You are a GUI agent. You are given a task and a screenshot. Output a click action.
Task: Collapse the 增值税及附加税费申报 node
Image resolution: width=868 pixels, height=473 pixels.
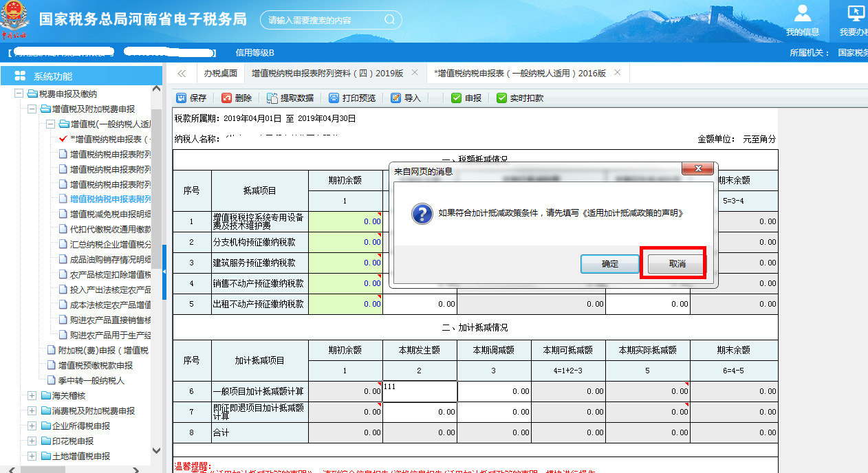pos(31,109)
